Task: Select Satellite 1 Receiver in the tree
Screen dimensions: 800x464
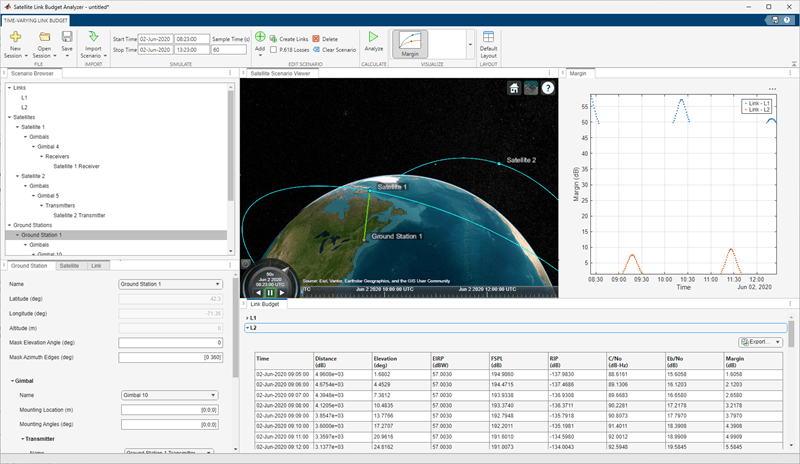Action: click(x=77, y=166)
